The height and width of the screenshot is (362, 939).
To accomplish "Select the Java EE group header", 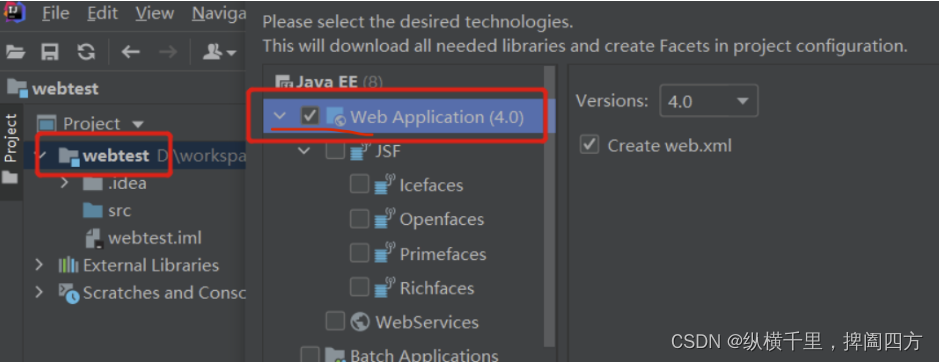I will click(x=328, y=82).
